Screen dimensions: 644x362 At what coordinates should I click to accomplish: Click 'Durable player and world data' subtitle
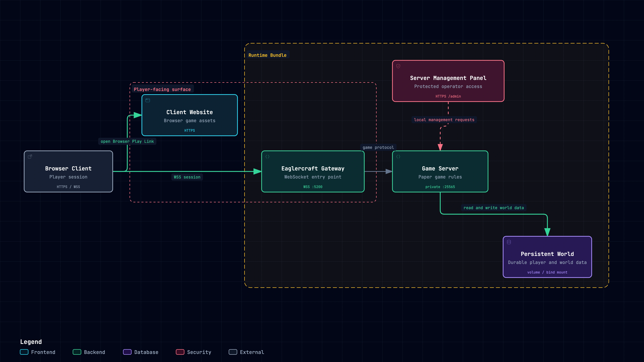coord(547,262)
